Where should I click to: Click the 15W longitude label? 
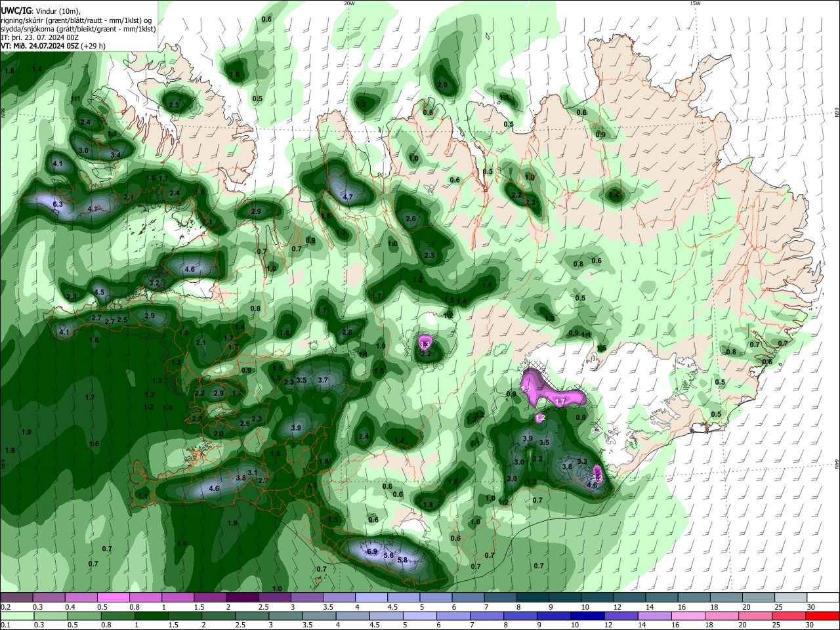(x=695, y=3)
